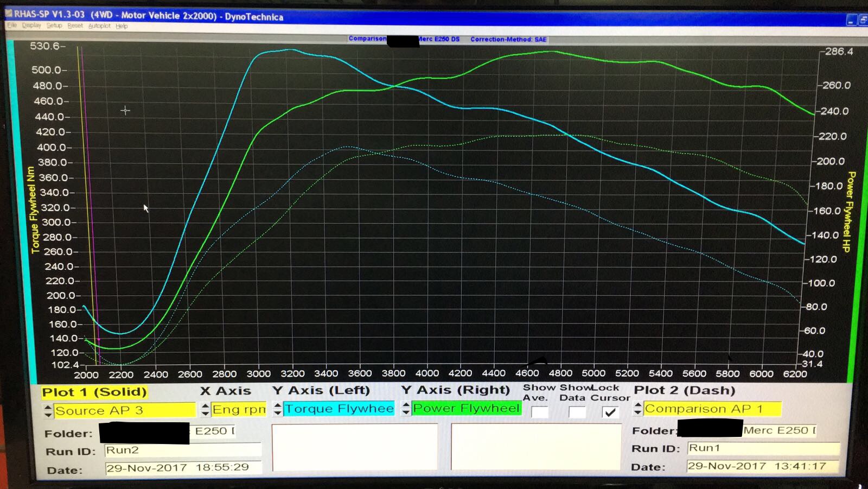Open the Setup menu
Viewport: 868px width, 489px height.
point(54,26)
